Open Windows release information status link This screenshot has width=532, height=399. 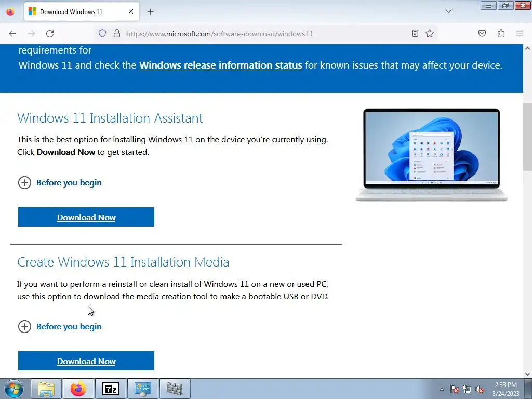click(220, 65)
